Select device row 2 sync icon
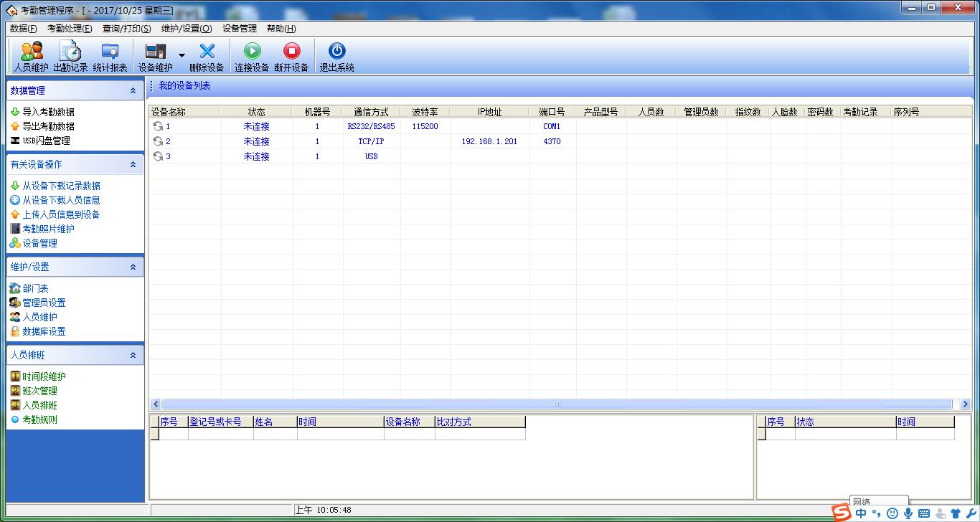The width and height of the screenshot is (980, 522). coord(158,141)
